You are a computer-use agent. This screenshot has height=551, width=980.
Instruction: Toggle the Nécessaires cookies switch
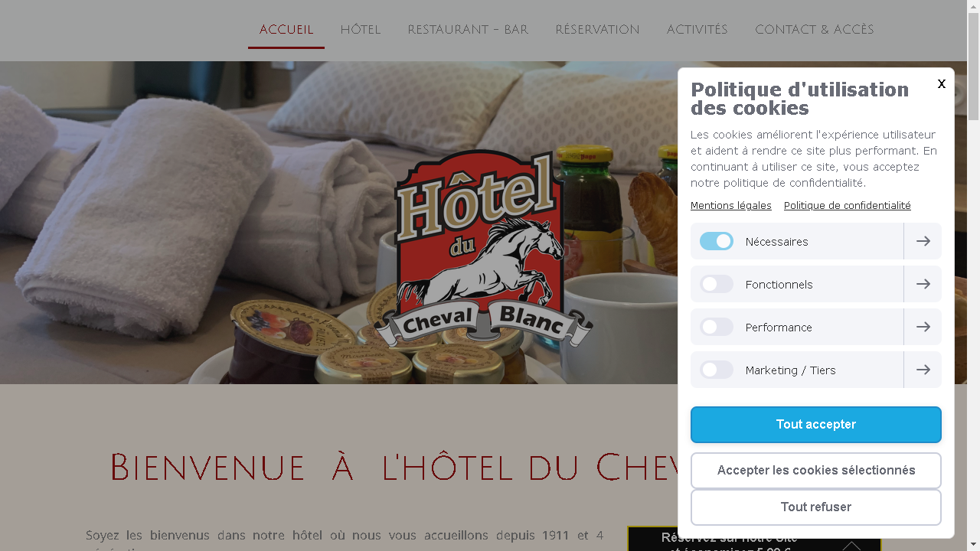tap(717, 241)
